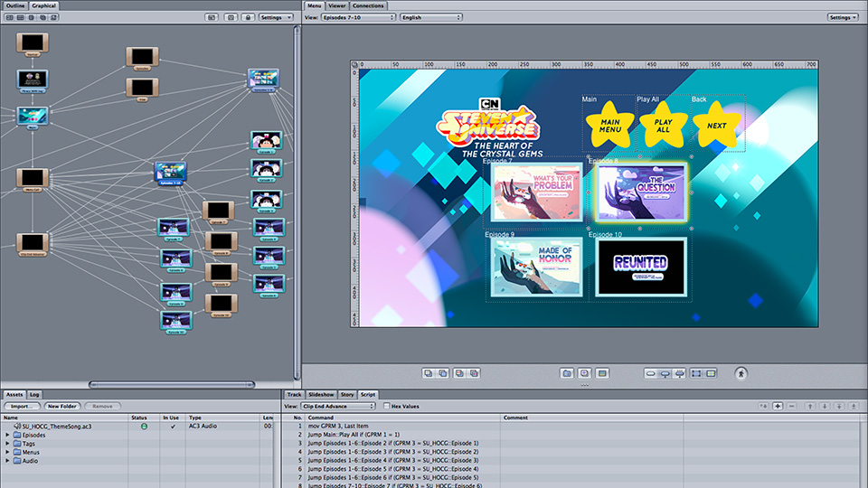Select The Question episode thumbnail

pyautogui.click(x=641, y=192)
